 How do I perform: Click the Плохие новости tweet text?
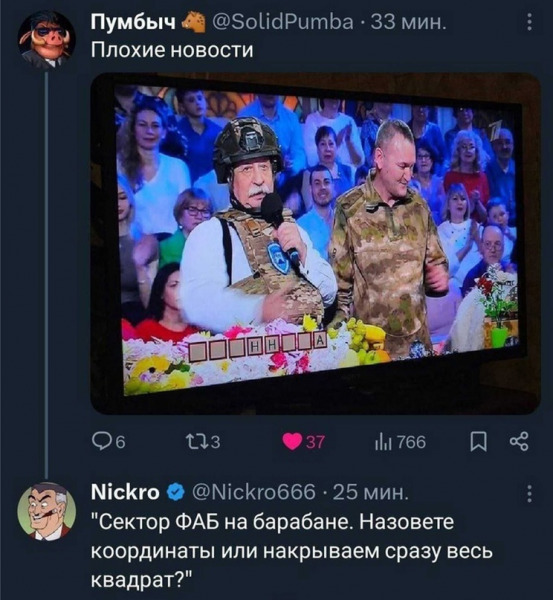(x=172, y=50)
